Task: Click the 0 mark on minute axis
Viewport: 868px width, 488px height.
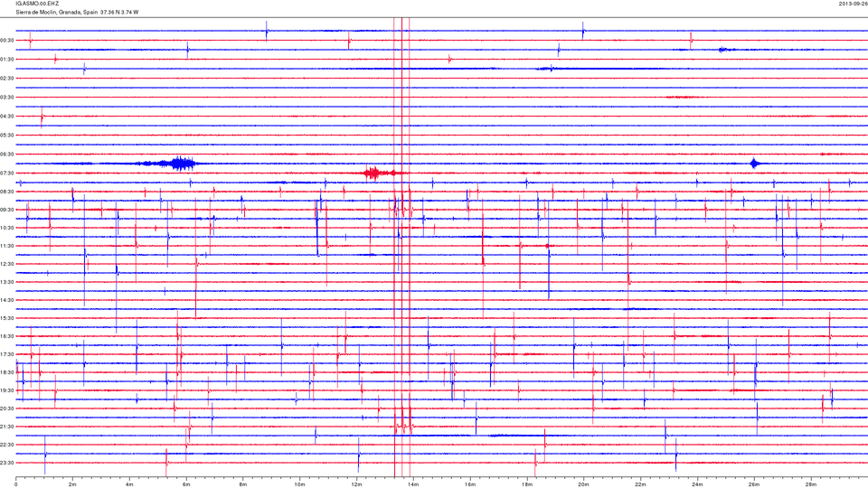Action: (16, 484)
